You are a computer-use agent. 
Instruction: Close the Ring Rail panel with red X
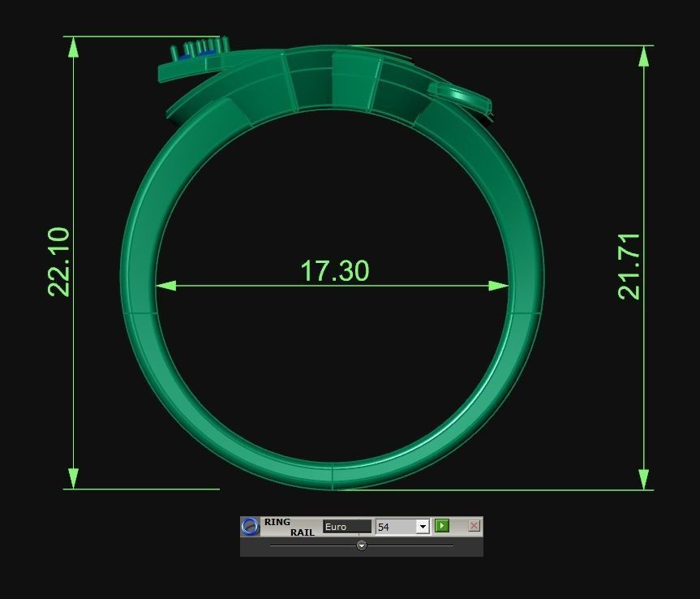(x=475, y=526)
